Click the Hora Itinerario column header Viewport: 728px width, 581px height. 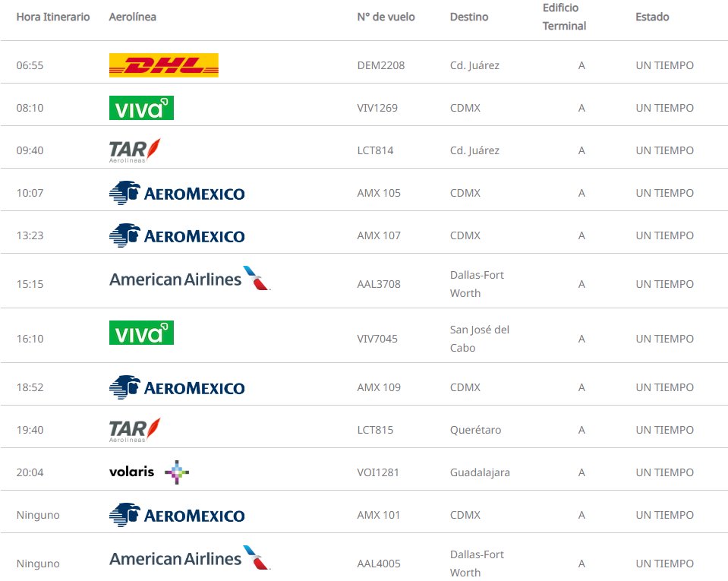pyautogui.click(x=53, y=17)
